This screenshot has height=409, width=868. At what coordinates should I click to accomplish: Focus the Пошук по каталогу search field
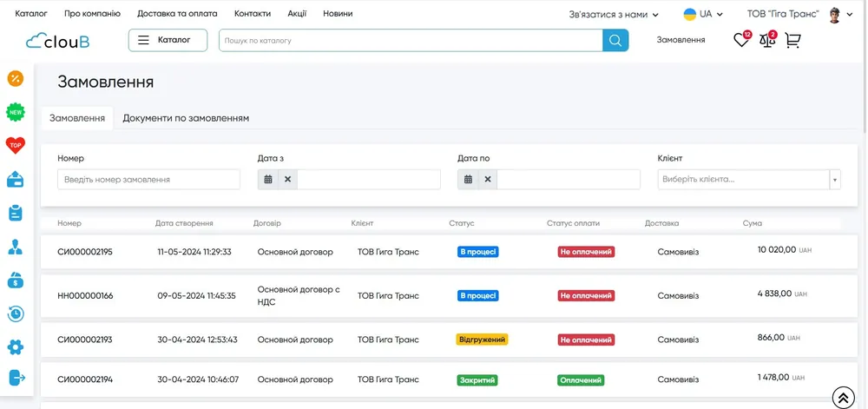411,41
